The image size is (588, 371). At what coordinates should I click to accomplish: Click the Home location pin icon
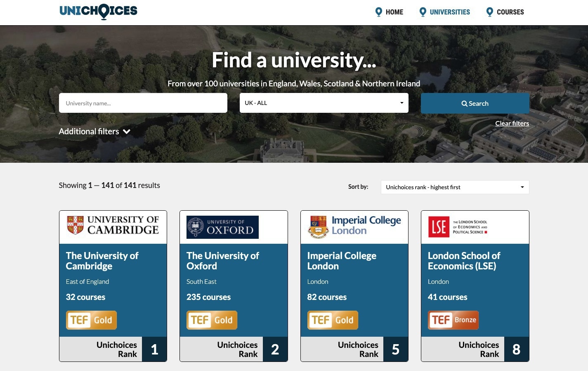(378, 12)
